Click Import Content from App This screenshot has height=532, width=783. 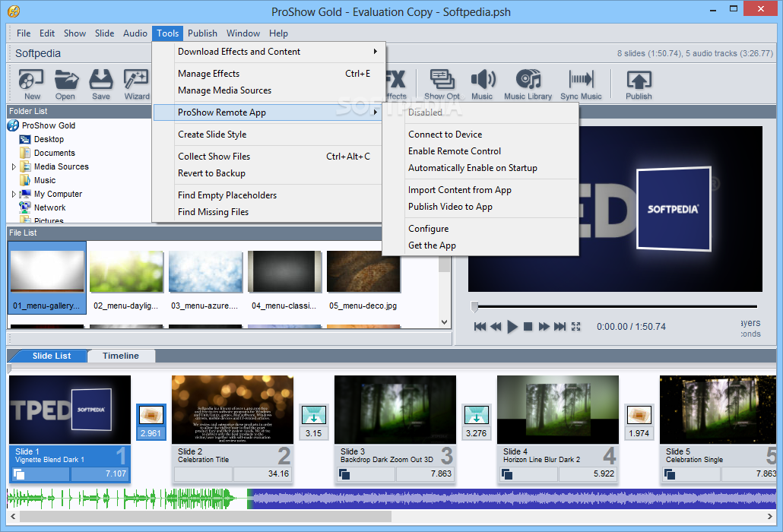pos(480,190)
